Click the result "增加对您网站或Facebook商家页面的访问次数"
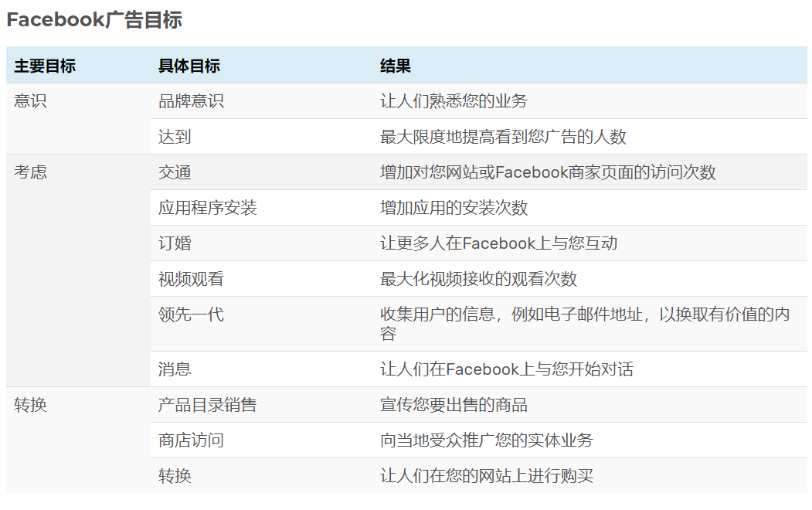This screenshot has width=812, height=510. click(x=548, y=172)
